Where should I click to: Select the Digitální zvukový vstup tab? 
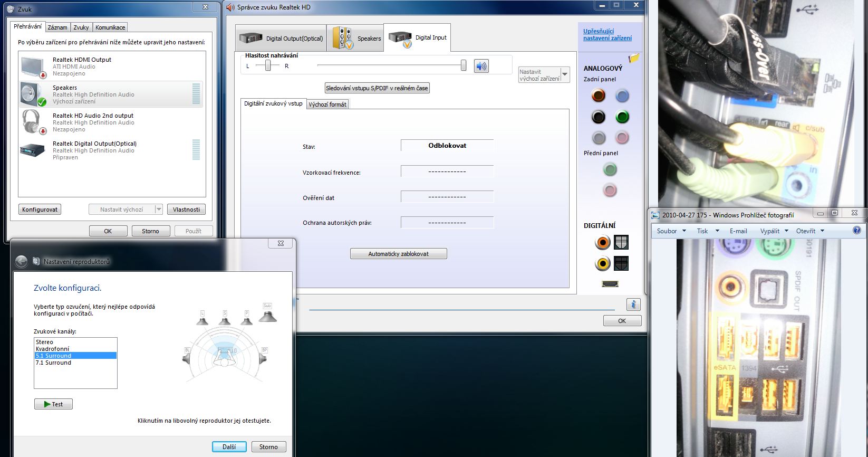pos(273,103)
